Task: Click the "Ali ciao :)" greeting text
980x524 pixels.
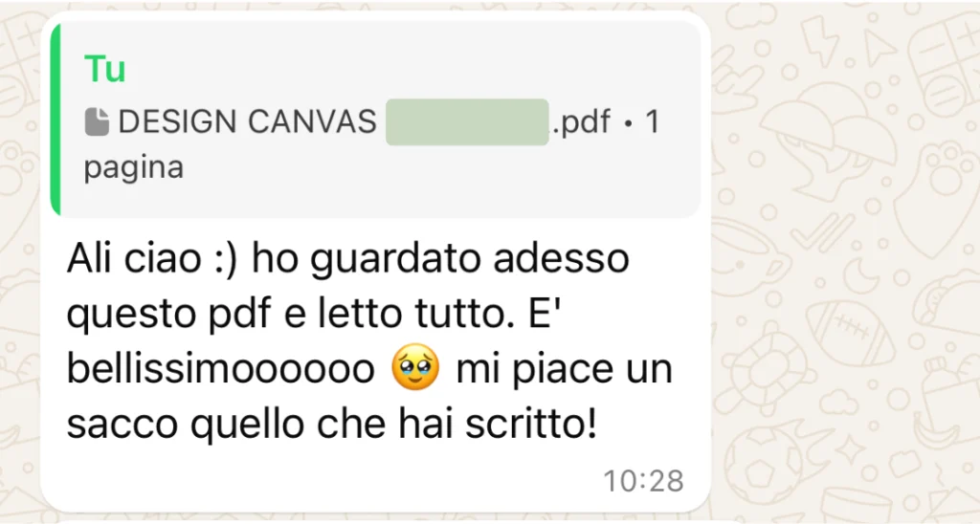Action: tap(152, 257)
